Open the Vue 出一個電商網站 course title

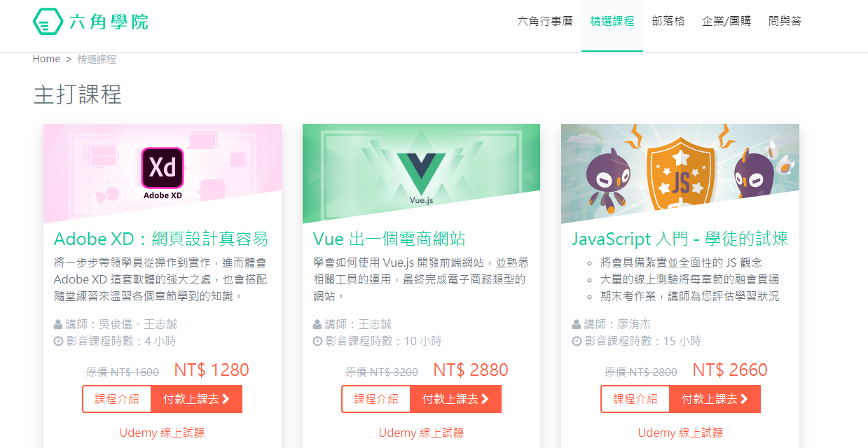point(389,239)
